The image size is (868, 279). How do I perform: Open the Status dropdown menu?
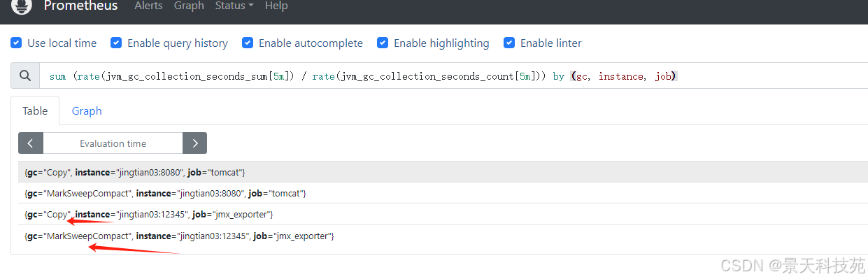click(x=234, y=6)
